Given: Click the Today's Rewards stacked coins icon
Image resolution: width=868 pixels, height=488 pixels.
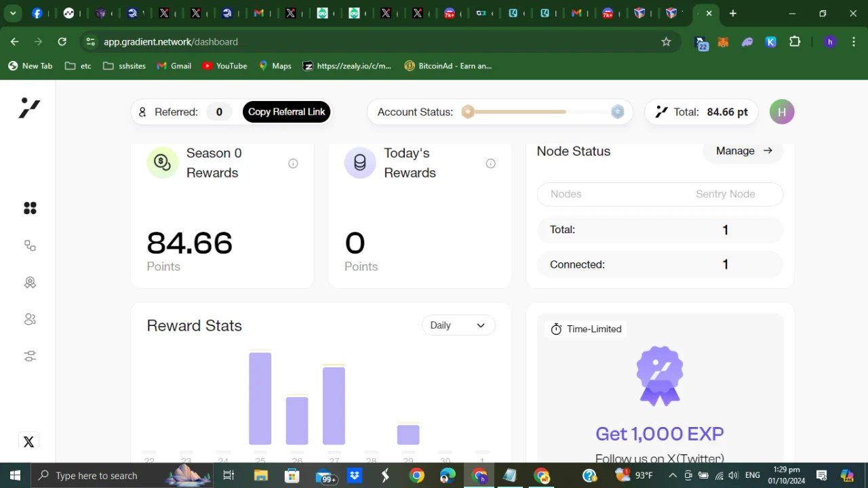Looking at the screenshot, I should [x=360, y=163].
